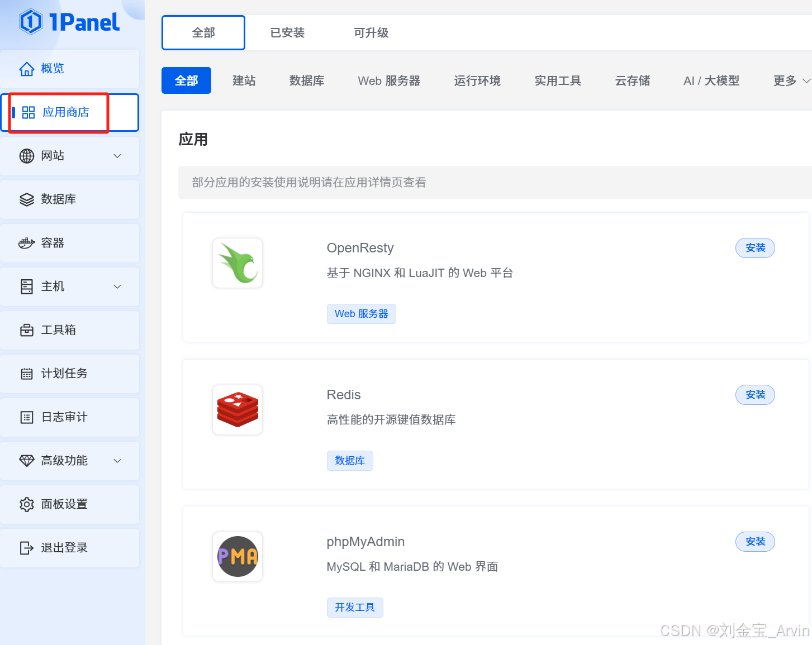Open the 工具箱 sidebar menu item
Viewport: 812px width, 645px height.
pos(70,330)
